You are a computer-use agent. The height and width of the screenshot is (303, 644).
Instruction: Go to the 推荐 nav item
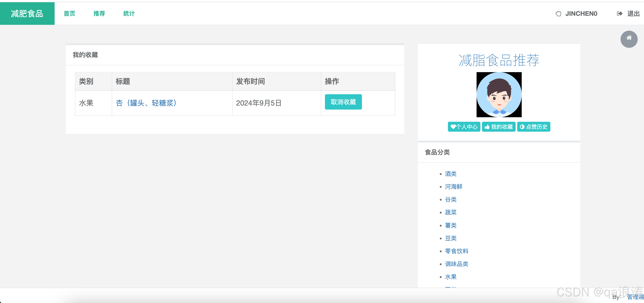point(99,14)
